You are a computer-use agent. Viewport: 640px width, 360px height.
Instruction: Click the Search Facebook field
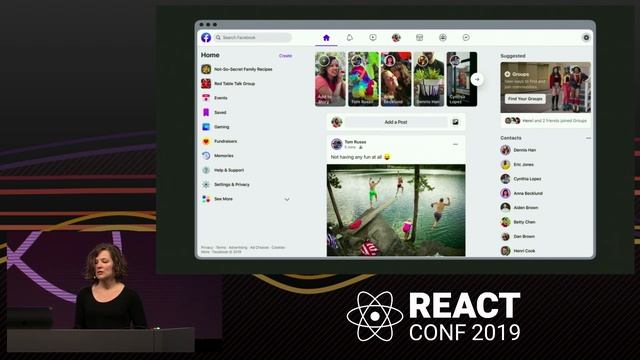pos(253,38)
